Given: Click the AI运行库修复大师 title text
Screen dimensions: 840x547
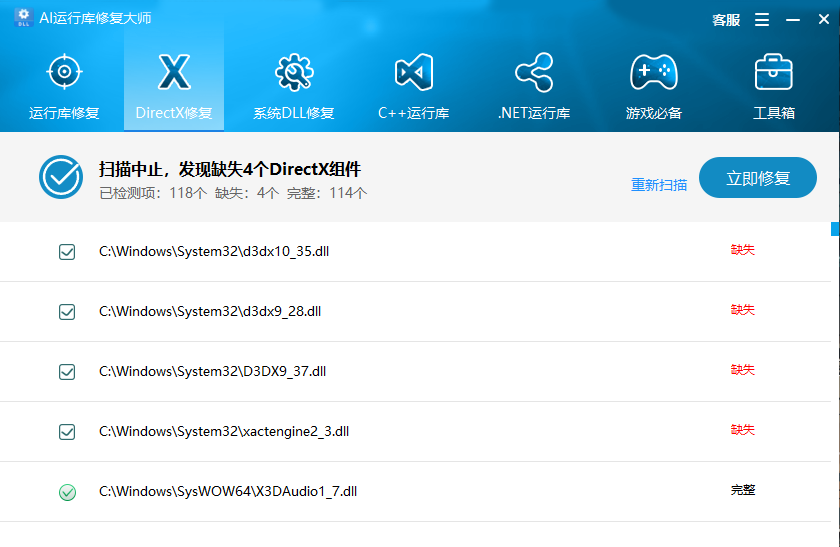Looking at the screenshot, I should pos(95,18).
